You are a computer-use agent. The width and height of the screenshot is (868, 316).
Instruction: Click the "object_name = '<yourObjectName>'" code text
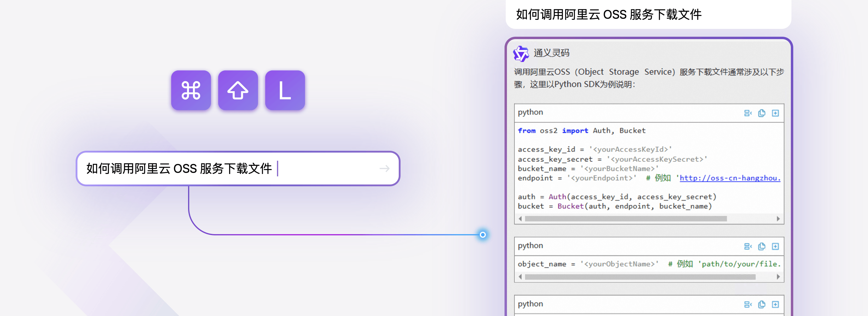point(588,264)
